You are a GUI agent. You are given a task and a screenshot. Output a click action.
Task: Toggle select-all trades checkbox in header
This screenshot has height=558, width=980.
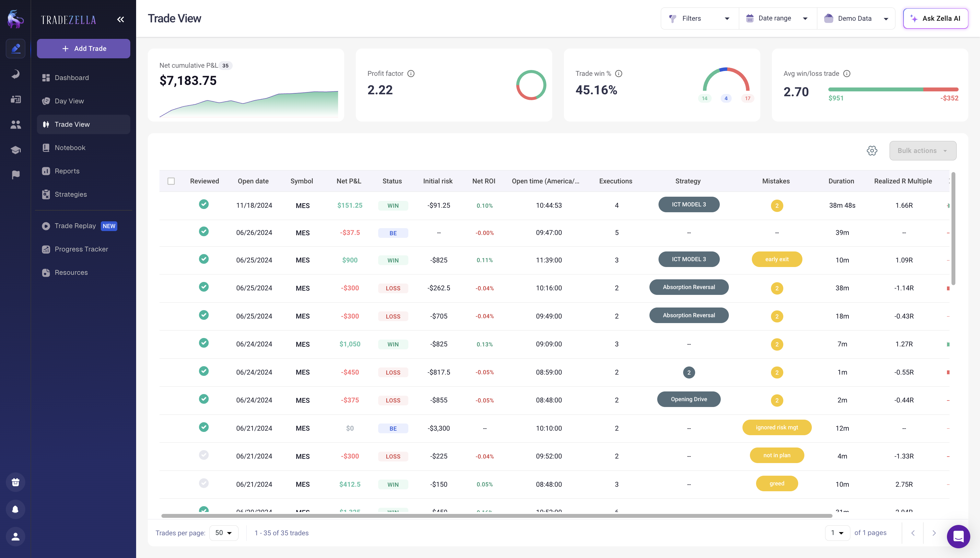tap(171, 181)
